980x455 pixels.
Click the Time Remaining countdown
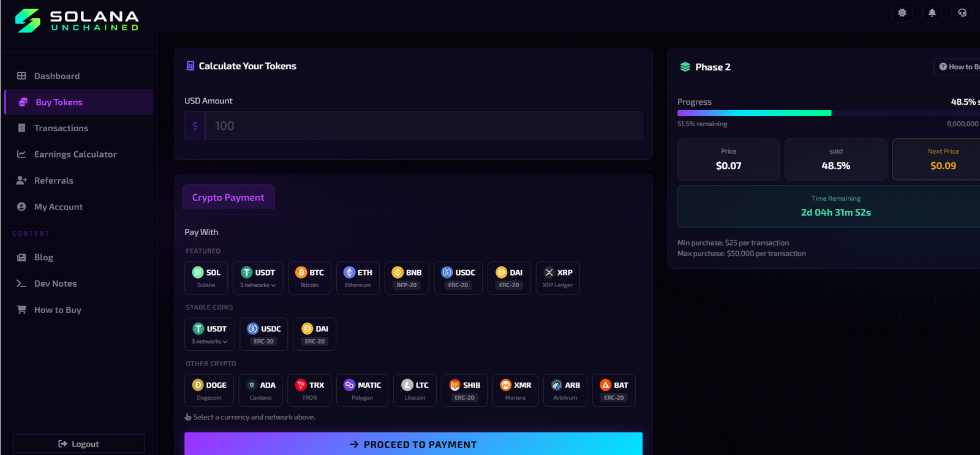(x=829, y=206)
